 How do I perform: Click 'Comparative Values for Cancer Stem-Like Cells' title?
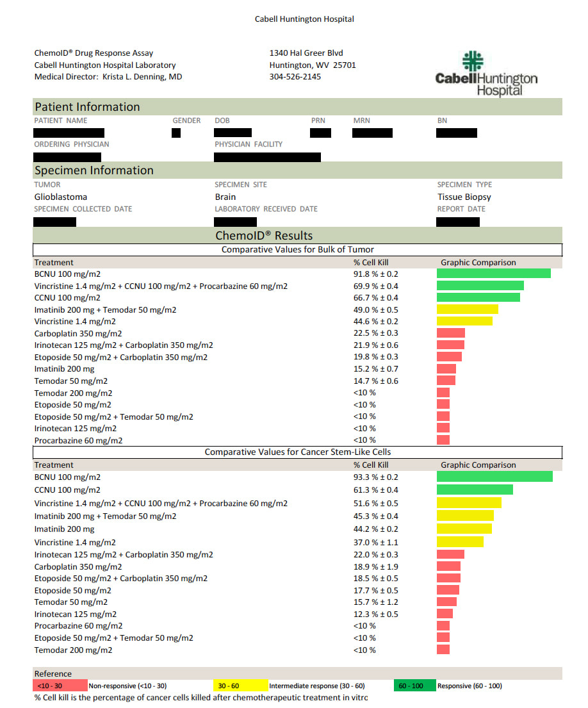pos(297,452)
